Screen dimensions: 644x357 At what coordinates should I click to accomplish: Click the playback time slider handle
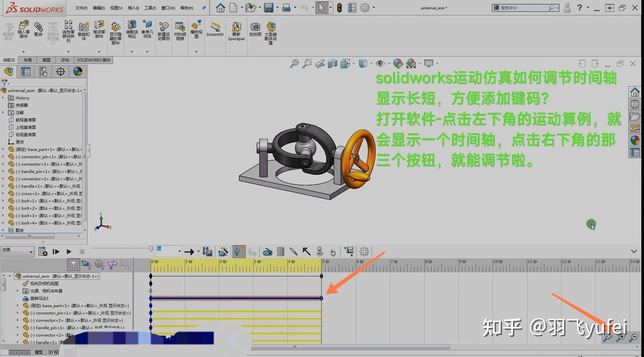point(151,249)
